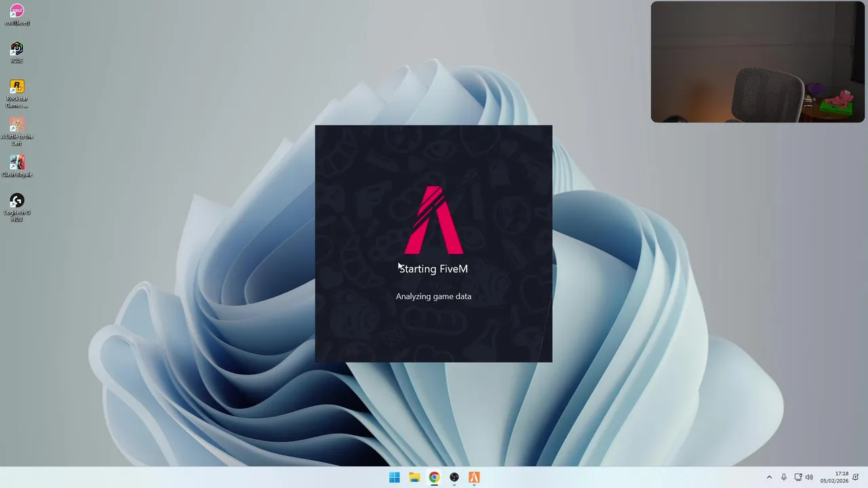
Task: Click the webcam overlay thumbnail
Action: click(757, 62)
